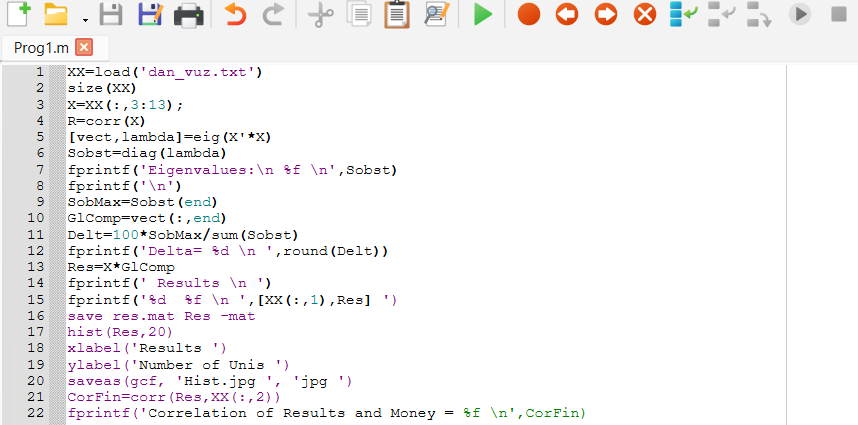Paste clipboard contents

click(x=397, y=15)
